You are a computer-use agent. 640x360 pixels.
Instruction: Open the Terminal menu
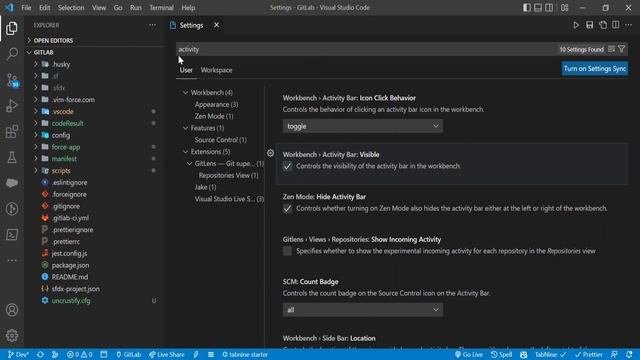coord(161,8)
